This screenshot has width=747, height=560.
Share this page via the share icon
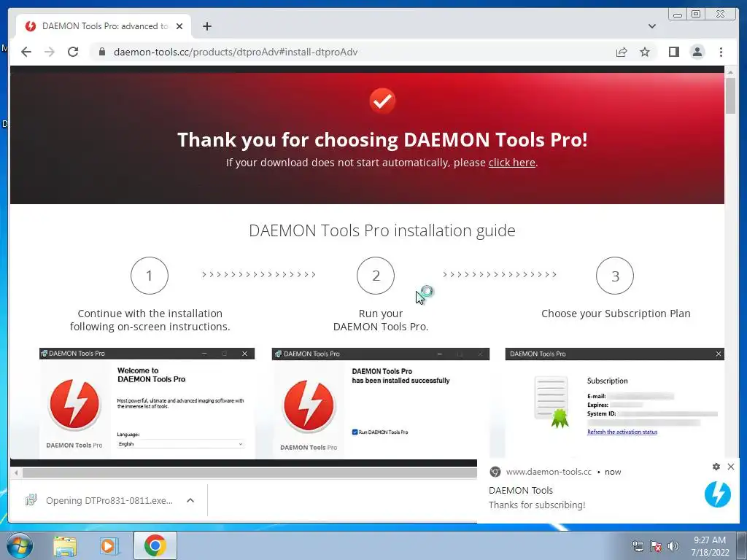622,52
